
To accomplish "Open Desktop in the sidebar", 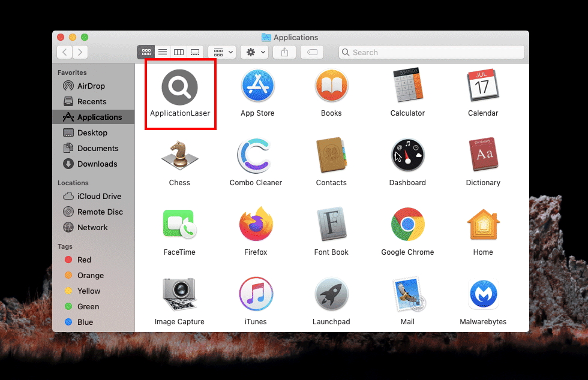I will click(x=94, y=132).
